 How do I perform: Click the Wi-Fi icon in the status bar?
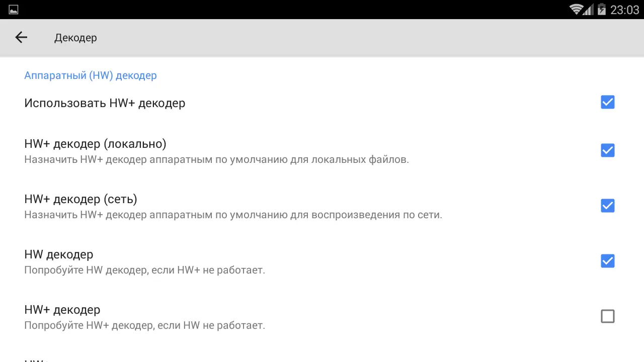577,9
